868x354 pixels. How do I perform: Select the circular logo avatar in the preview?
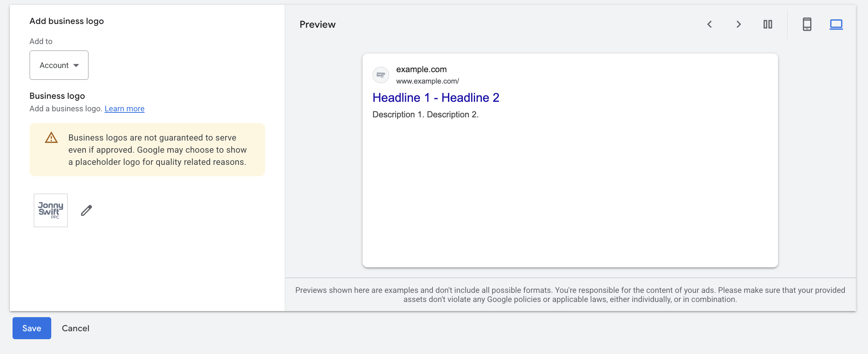click(381, 75)
